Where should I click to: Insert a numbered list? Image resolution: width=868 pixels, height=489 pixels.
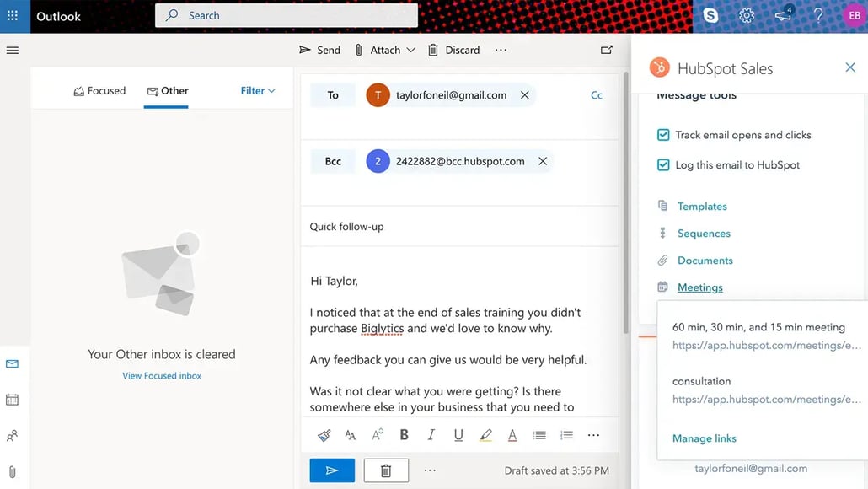566,435
